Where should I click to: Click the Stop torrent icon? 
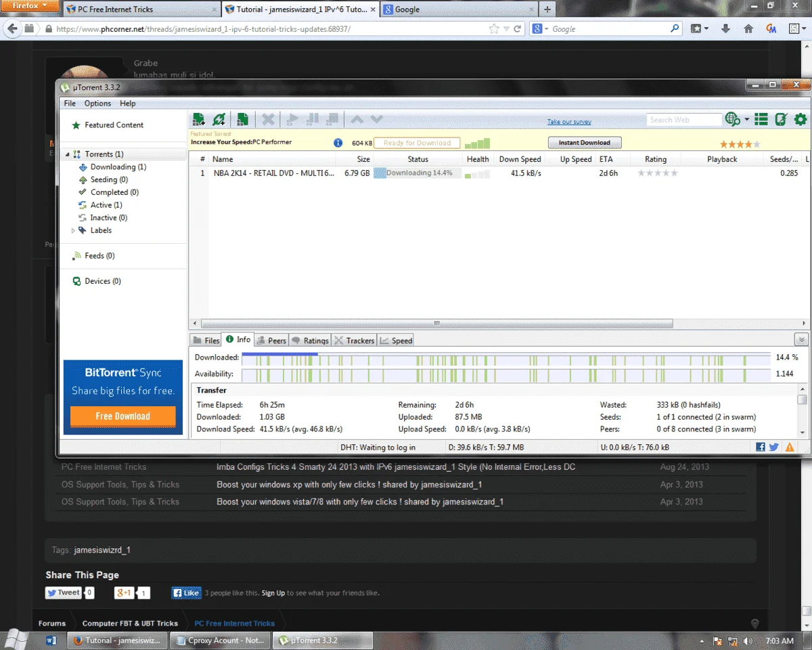(332, 120)
